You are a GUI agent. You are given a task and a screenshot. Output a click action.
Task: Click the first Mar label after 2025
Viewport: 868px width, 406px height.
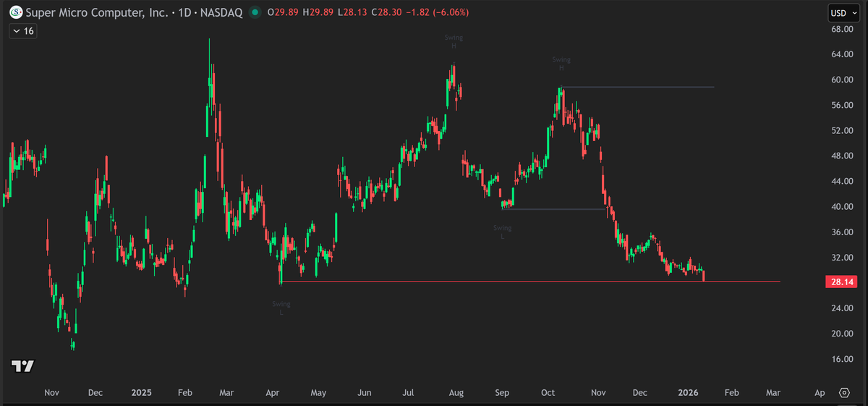[226, 393]
